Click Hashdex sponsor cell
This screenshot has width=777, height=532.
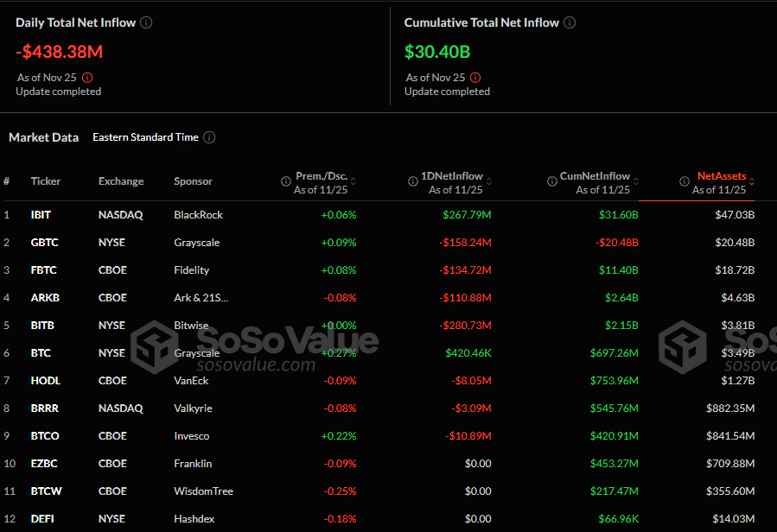tap(194, 519)
